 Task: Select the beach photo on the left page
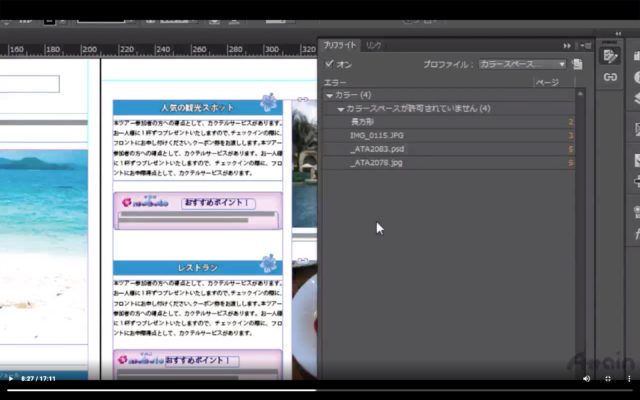(x=44, y=246)
